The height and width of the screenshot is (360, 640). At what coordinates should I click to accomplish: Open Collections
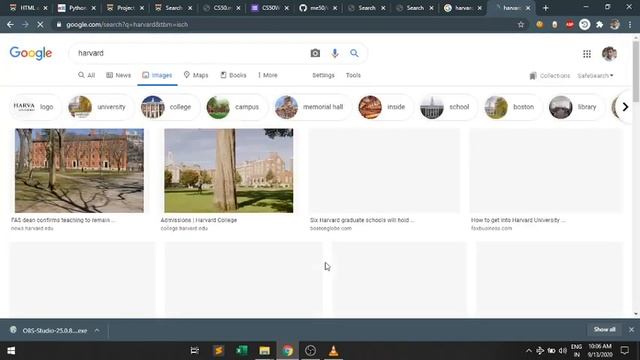550,76
